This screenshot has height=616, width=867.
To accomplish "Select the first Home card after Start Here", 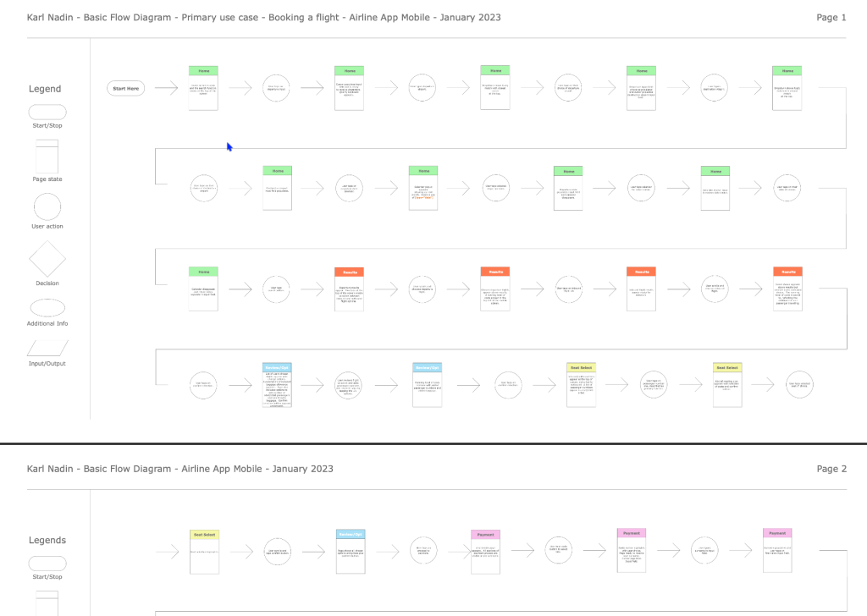I will tap(203, 88).
